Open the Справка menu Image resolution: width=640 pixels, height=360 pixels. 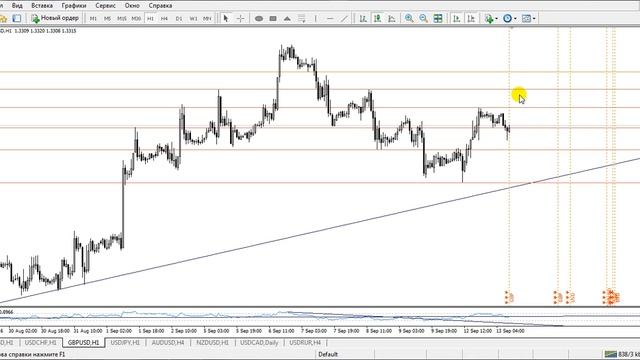coord(160,6)
